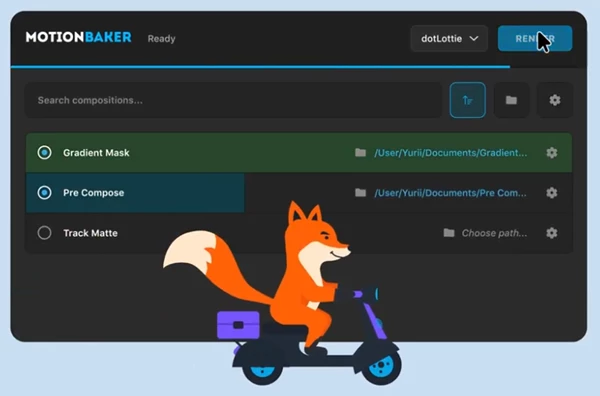600x396 pixels.
Task: Click the Search compositions field
Action: (233, 100)
